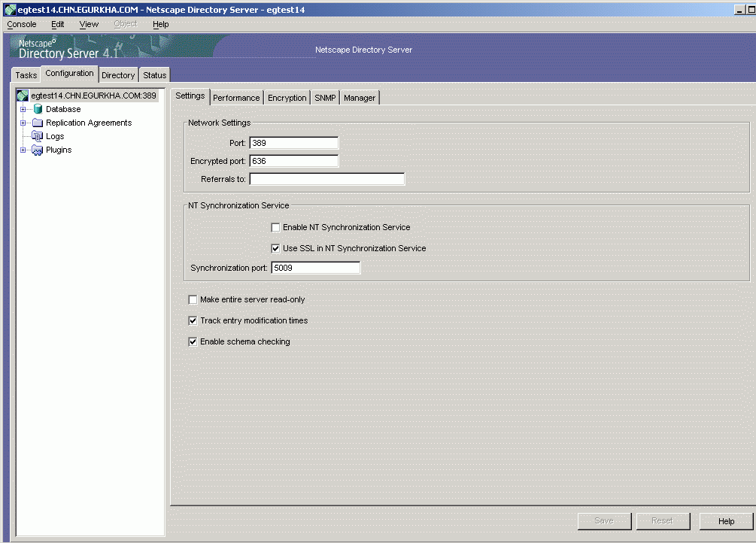The height and width of the screenshot is (543, 756).
Task: Select the Settings sub-tab
Action: (190, 96)
